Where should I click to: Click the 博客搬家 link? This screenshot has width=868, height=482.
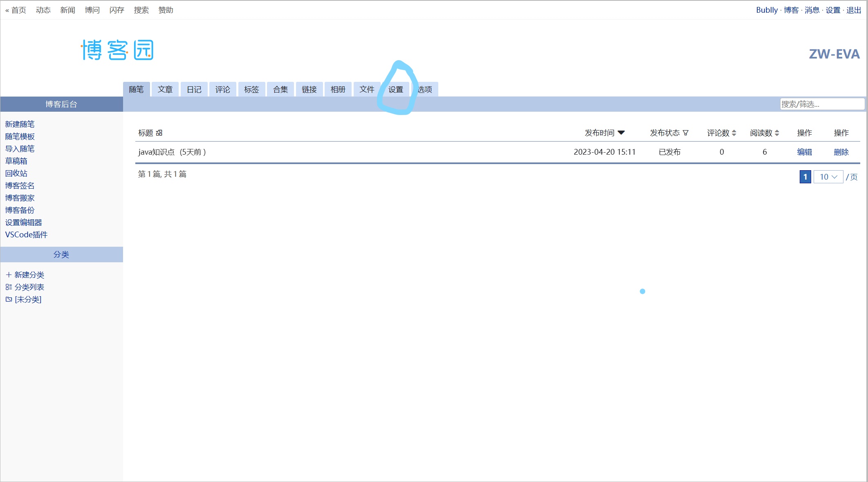pos(20,198)
